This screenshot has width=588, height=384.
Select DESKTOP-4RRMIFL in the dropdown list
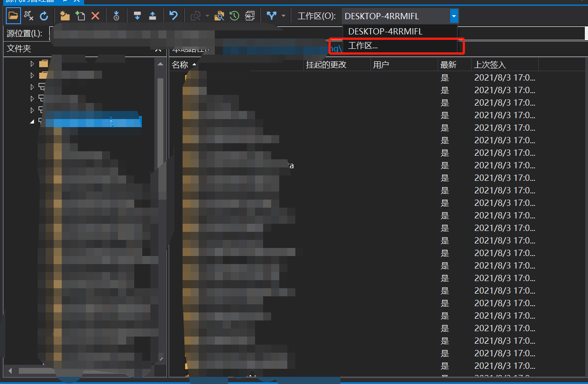tap(400, 31)
